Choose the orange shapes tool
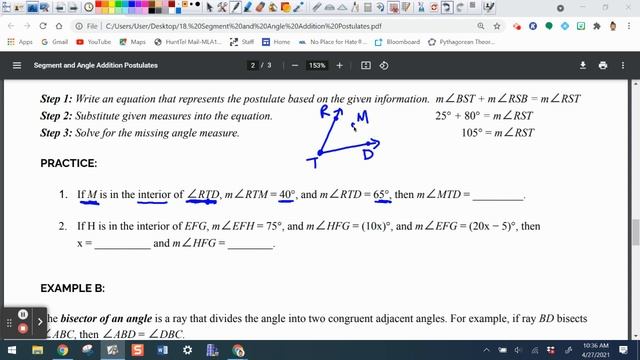The image size is (640, 360). tap(286, 7)
